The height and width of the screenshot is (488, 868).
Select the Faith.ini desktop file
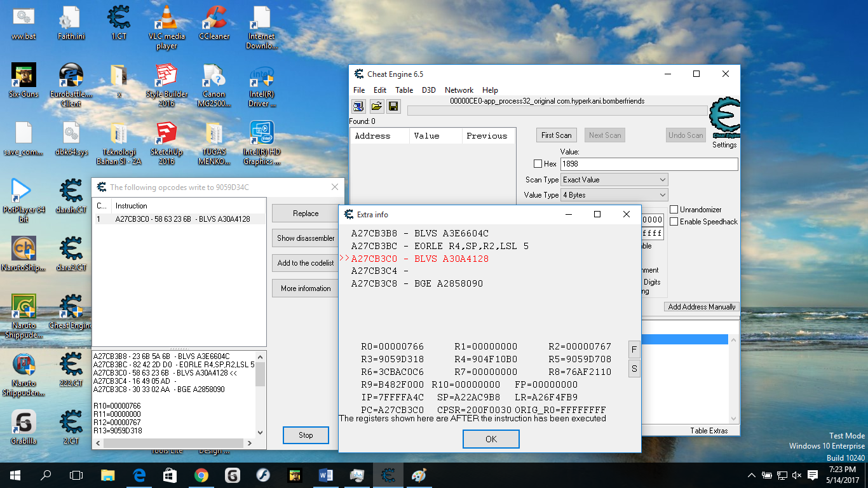71,23
